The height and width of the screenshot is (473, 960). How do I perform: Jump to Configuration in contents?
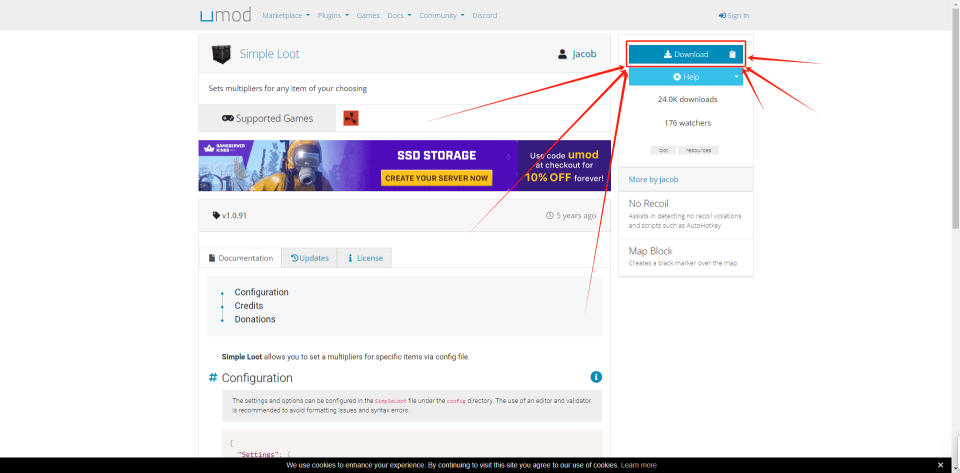click(x=261, y=292)
